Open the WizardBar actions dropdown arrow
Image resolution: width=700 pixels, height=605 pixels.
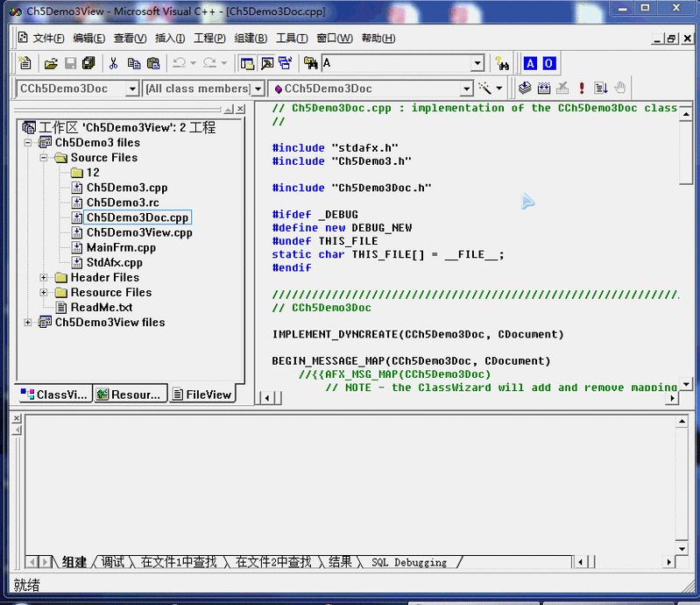pyautogui.click(x=499, y=88)
